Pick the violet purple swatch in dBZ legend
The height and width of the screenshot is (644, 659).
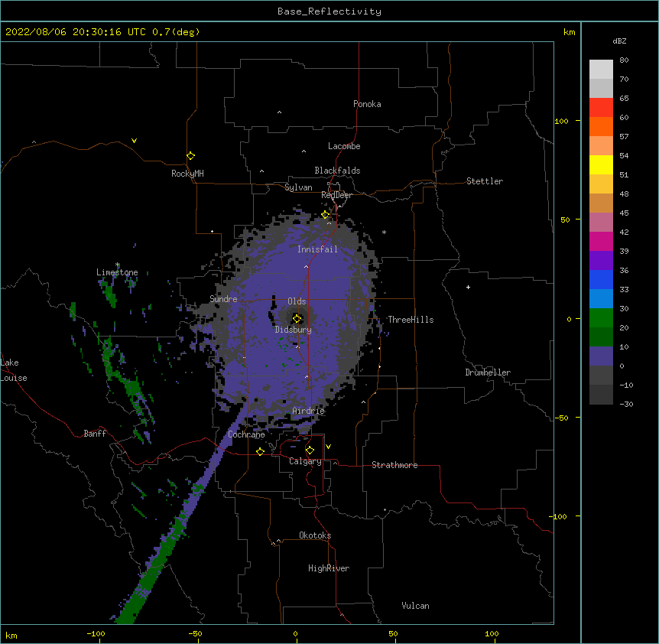[601, 261]
